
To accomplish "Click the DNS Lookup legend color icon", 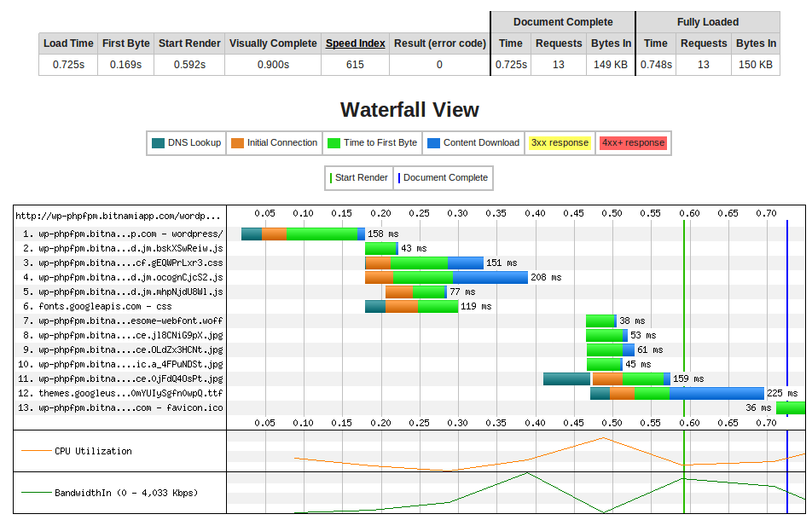I will (x=158, y=142).
